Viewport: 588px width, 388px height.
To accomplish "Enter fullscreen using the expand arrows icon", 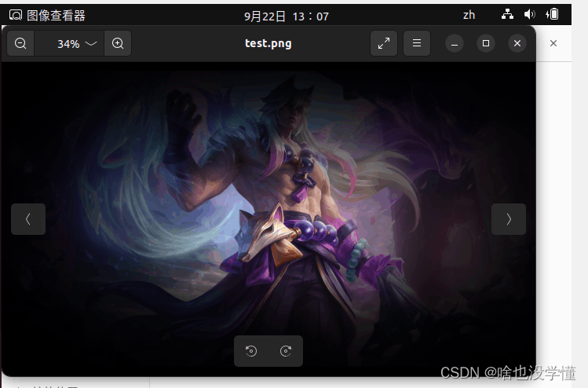I will (384, 43).
